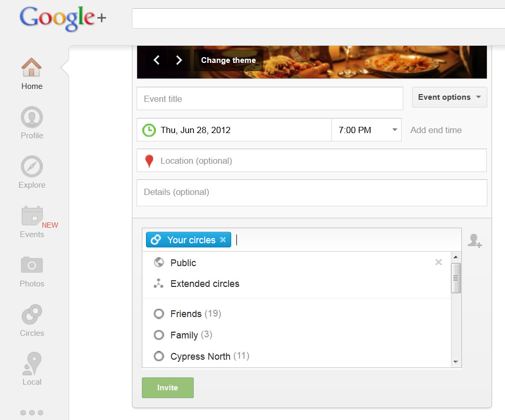Screen dimensions: 505x420
Task: Click the clock icon next to the date
Action: 149,130
